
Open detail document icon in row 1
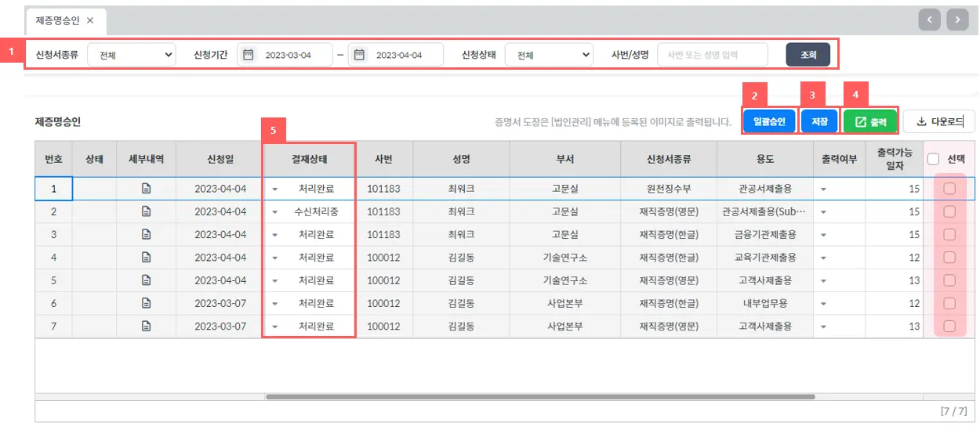[x=146, y=189]
